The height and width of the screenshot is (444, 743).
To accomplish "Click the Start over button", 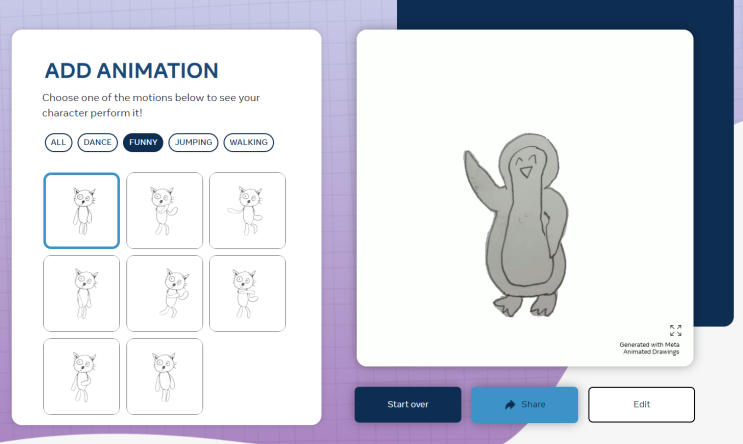I will (408, 404).
